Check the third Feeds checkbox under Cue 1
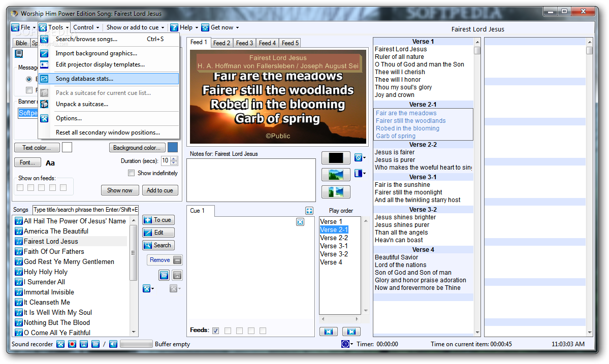 [240, 330]
